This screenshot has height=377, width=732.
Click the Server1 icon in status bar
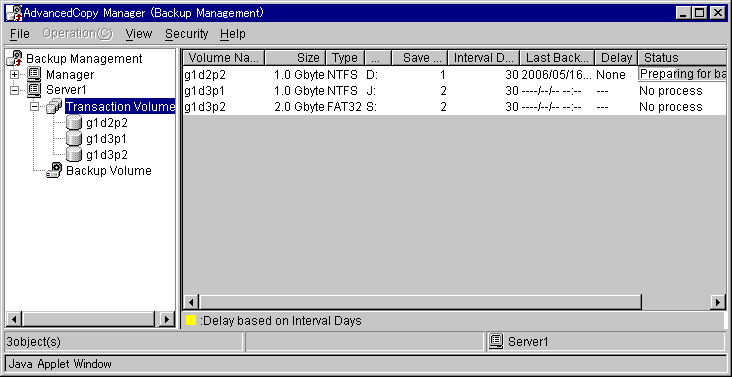coord(496,342)
